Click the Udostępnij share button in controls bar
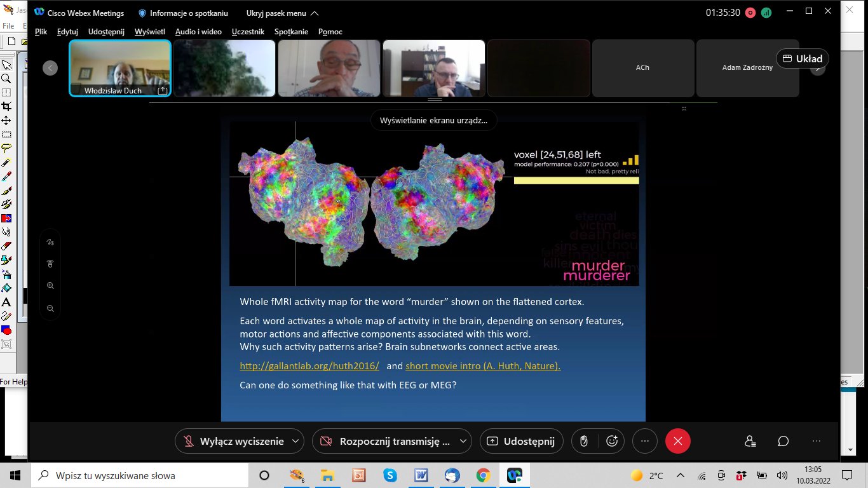868x488 pixels. coord(521,441)
